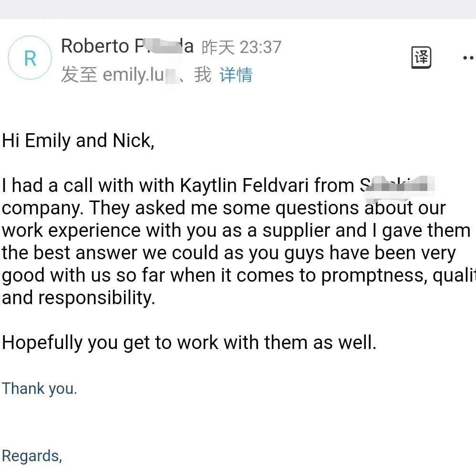Screen dimensions: 476x466
Task: Tap the 发至 recipients label
Action: (79, 75)
